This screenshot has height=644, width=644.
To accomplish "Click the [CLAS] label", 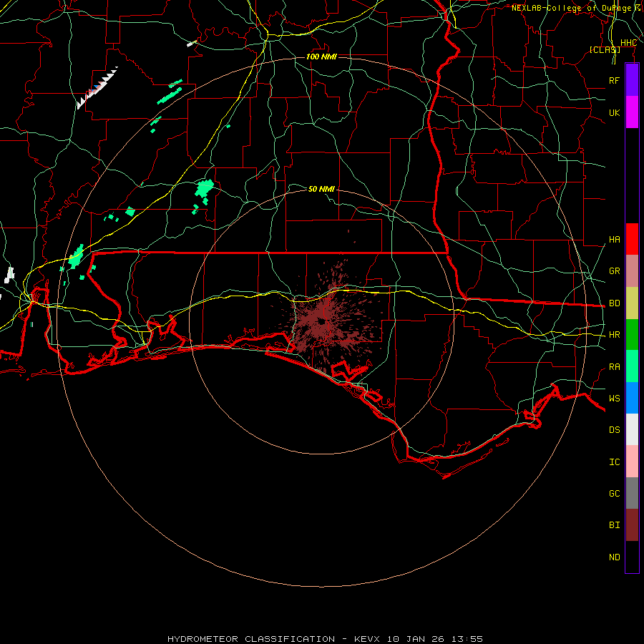I will (x=605, y=49).
